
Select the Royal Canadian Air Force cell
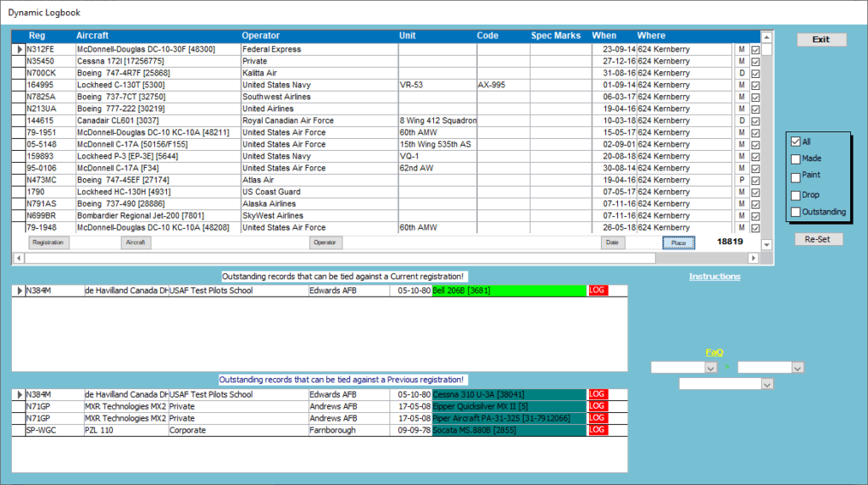(x=320, y=120)
